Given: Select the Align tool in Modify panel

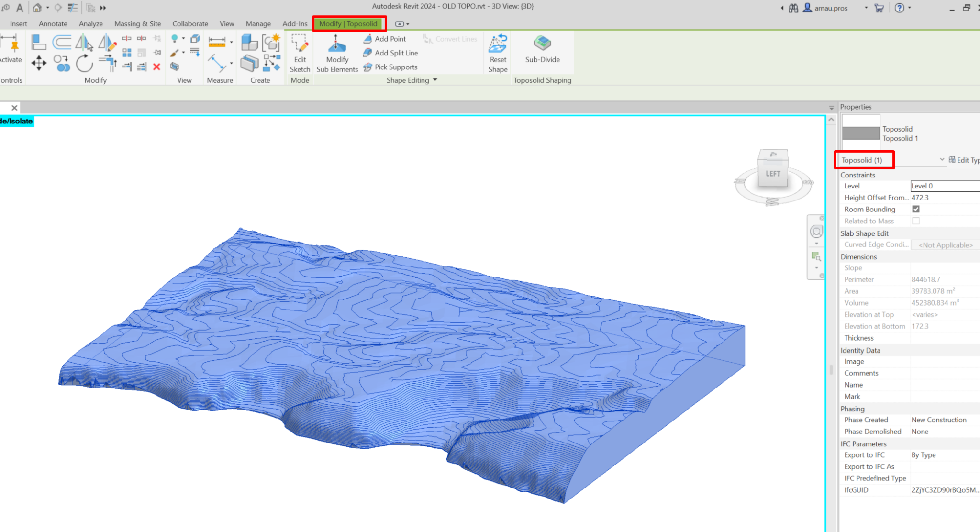Looking at the screenshot, I should pos(39,43).
